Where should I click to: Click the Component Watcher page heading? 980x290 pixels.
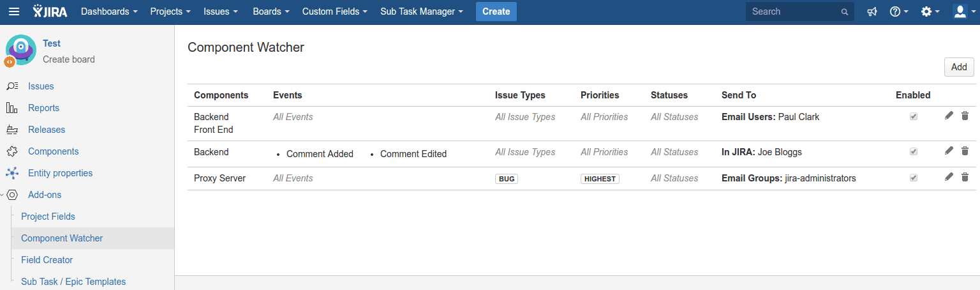(x=246, y=47)
